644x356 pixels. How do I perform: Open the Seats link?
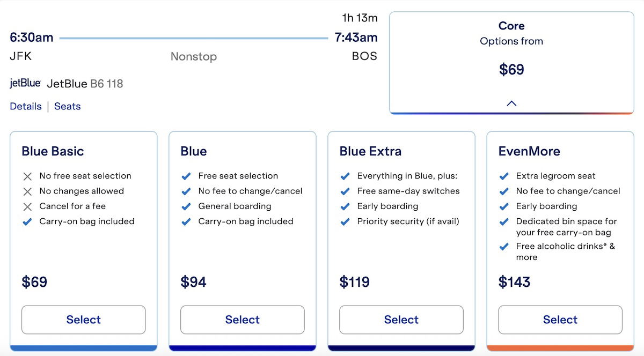tap(68, 106)
